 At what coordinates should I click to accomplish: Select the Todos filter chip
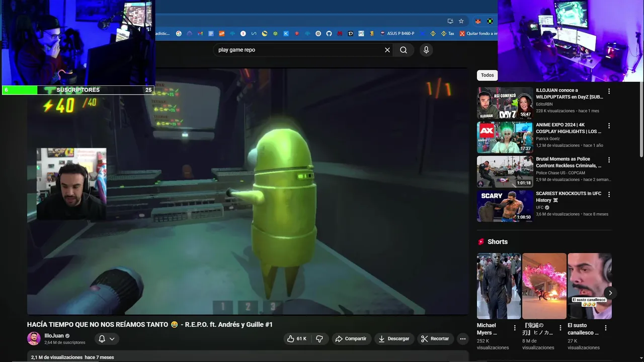coord(487,75)
